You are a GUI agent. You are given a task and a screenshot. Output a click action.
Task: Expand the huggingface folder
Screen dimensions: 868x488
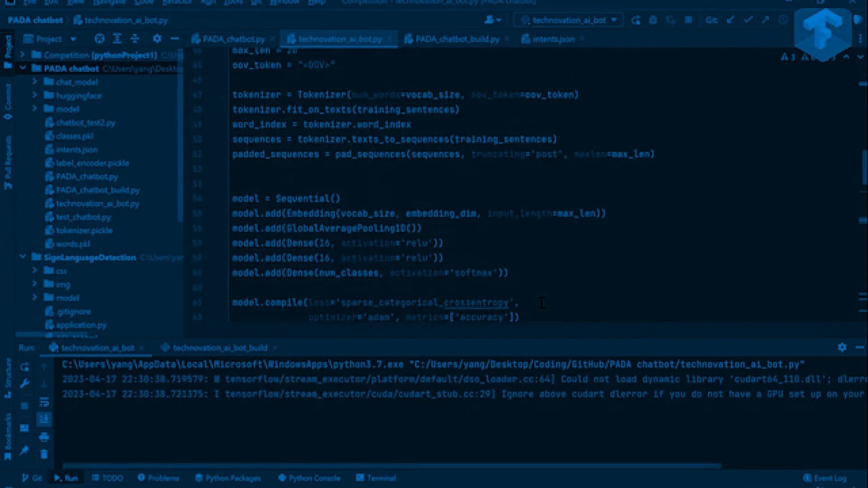[34, 95]
